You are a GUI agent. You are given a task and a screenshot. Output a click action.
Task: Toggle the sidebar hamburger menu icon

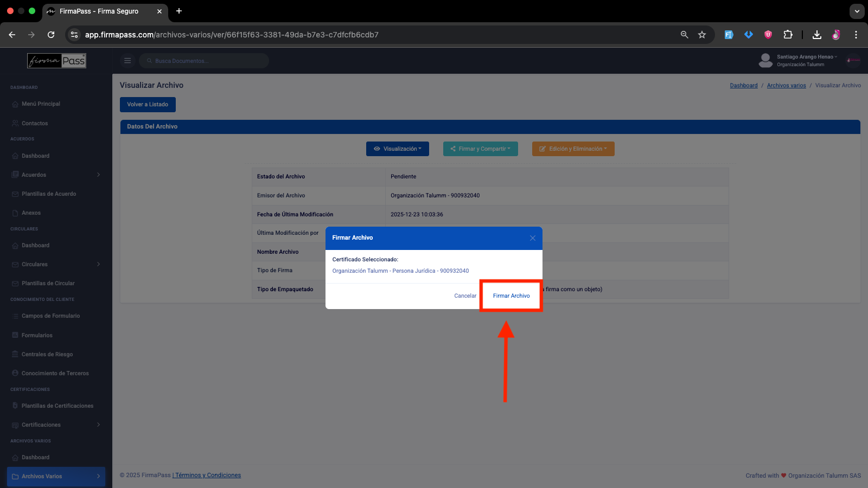tap(127, 61)
